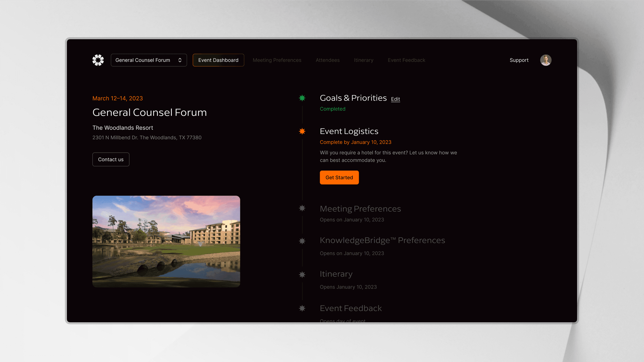Image resolution: width=644 pixels, height=362 pixels.
Task: Click the Itinerary timeline heading
Action: coord(336,274)
